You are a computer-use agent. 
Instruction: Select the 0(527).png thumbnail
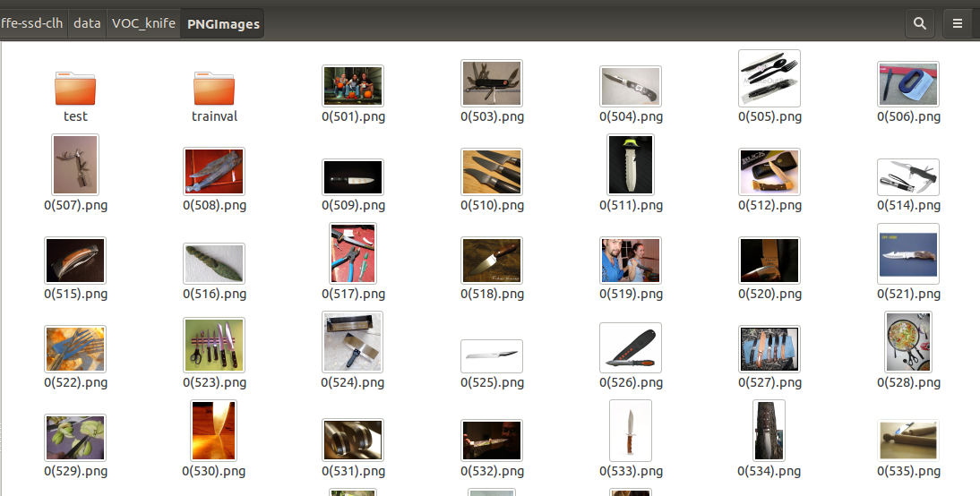tap(769, 348)
